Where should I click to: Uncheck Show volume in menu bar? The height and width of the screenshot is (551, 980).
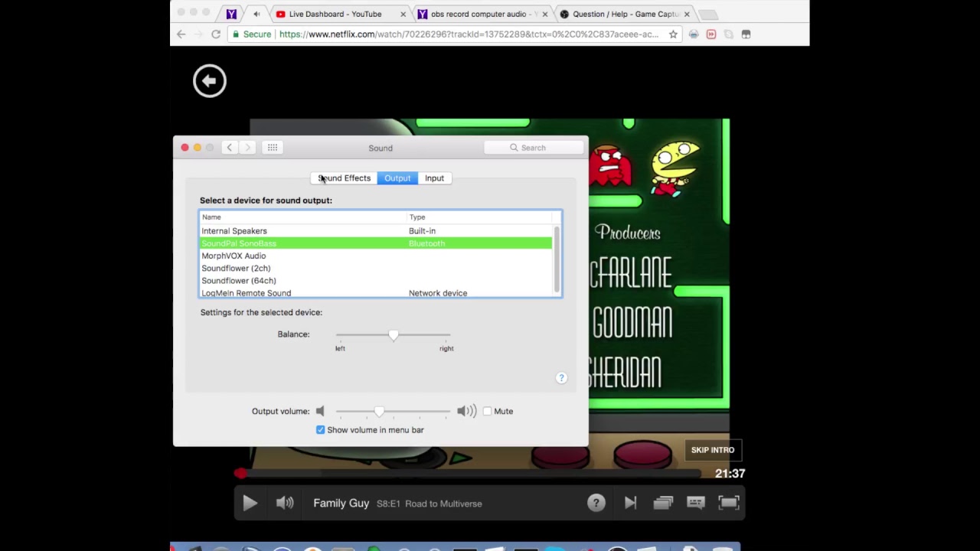point(320,430)
